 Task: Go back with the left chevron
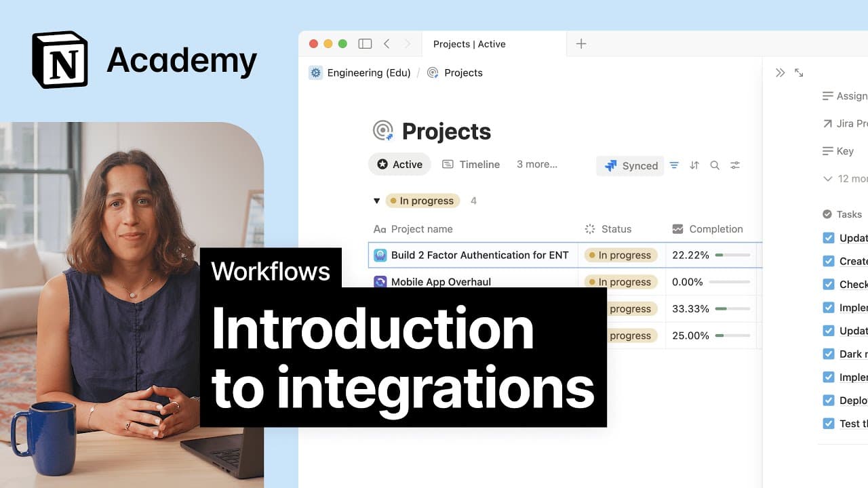(387, 44)
